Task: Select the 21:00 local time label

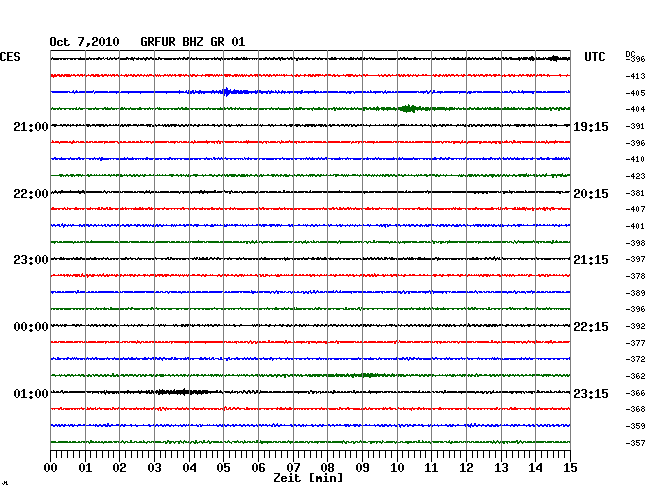Action: (31, 126)
